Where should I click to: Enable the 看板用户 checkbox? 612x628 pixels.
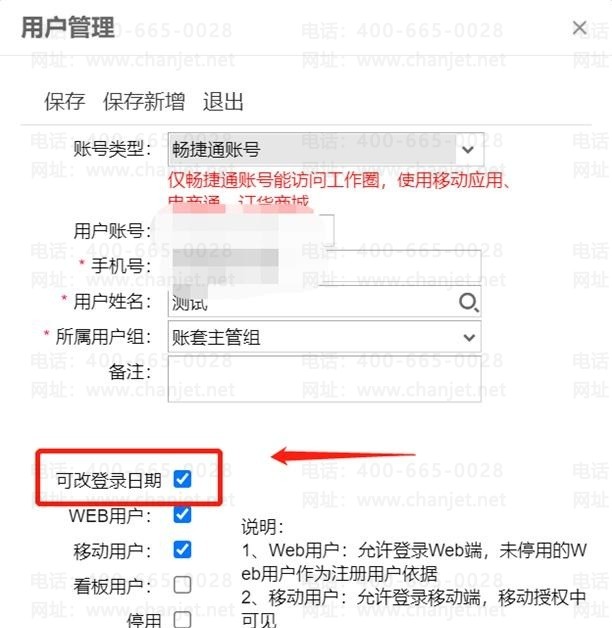click(x=182, y=585)
